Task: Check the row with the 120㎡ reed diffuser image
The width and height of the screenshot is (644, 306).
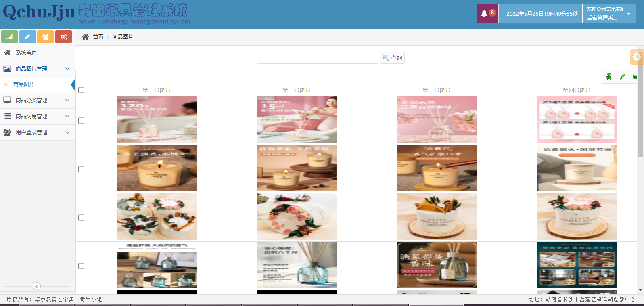Action: [x=81, y=121]
